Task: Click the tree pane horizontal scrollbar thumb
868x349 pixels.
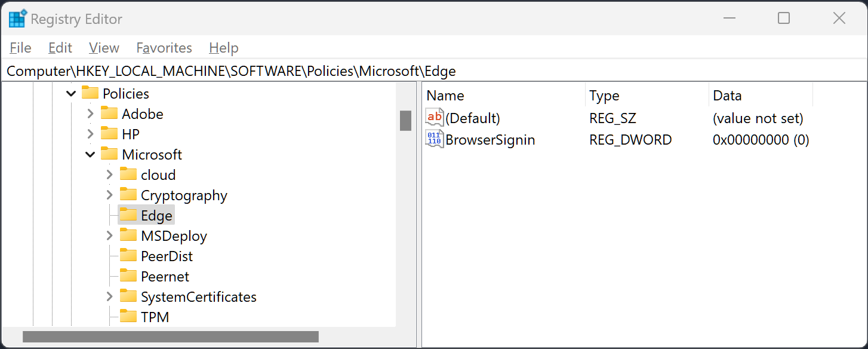Action: tap(171, 337)
